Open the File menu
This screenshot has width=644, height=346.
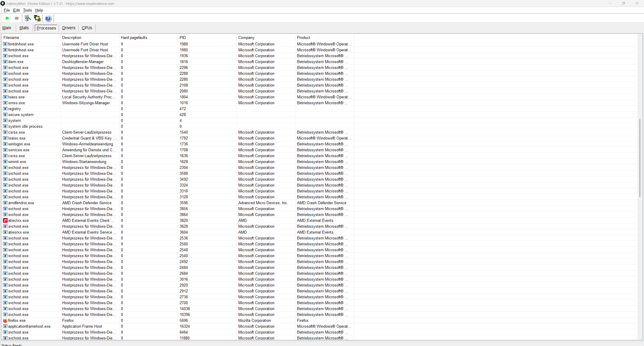click(x=7, y=10)
